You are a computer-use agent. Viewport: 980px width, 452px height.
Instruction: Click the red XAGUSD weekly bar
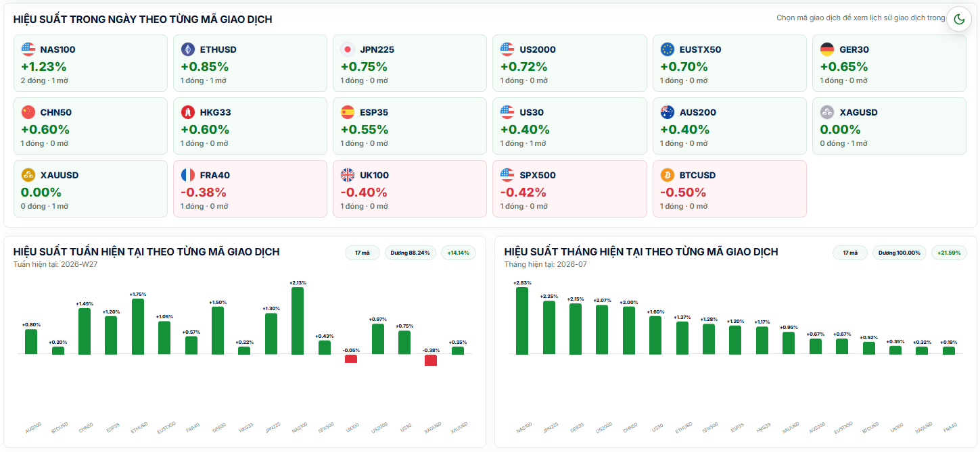431,360
